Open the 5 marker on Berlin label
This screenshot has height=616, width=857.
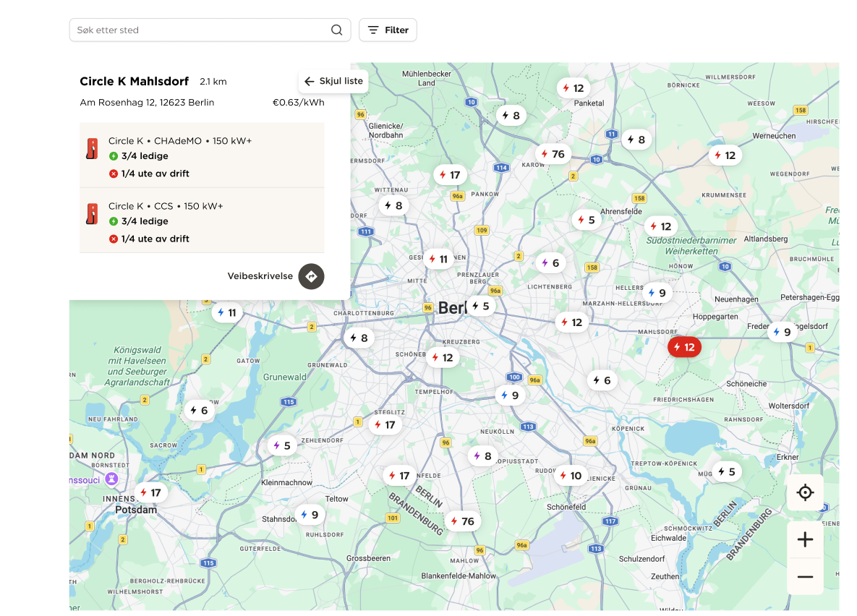pos(481,306)
